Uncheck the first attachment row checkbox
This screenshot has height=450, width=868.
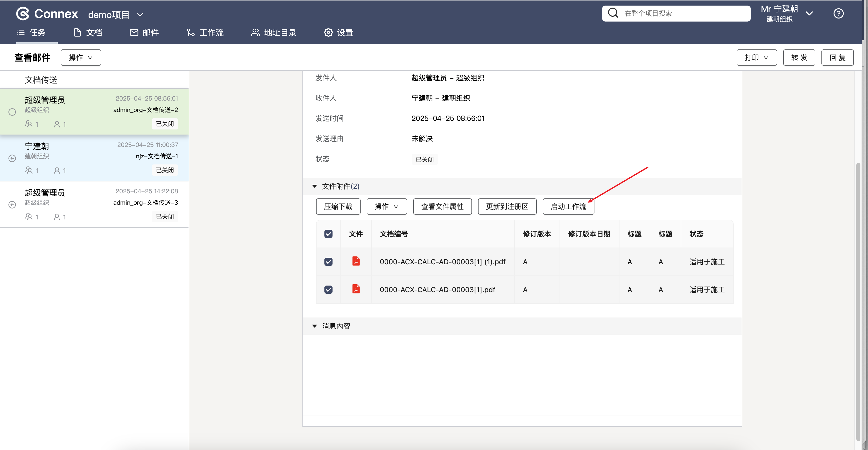(x=328, y=262)
